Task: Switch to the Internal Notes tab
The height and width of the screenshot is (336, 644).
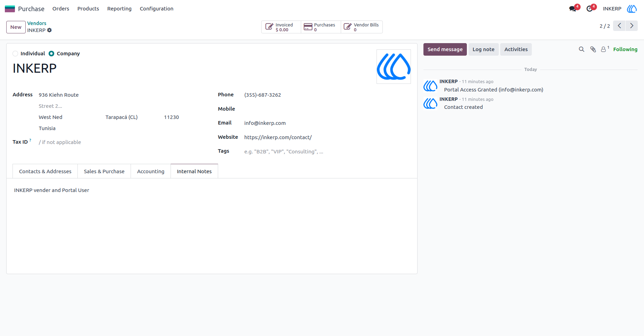Action: click(194, 171)
